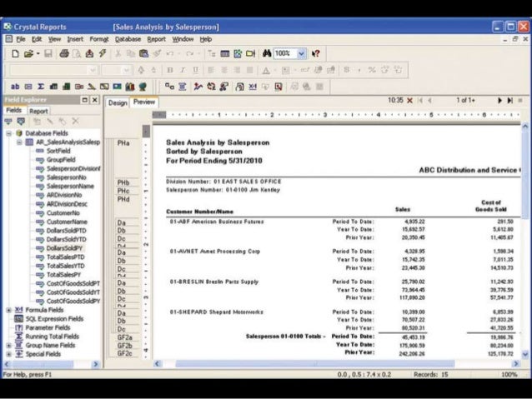Switch to Report tab in Field Explorer

pyautogui.click(x=38, y=110)
